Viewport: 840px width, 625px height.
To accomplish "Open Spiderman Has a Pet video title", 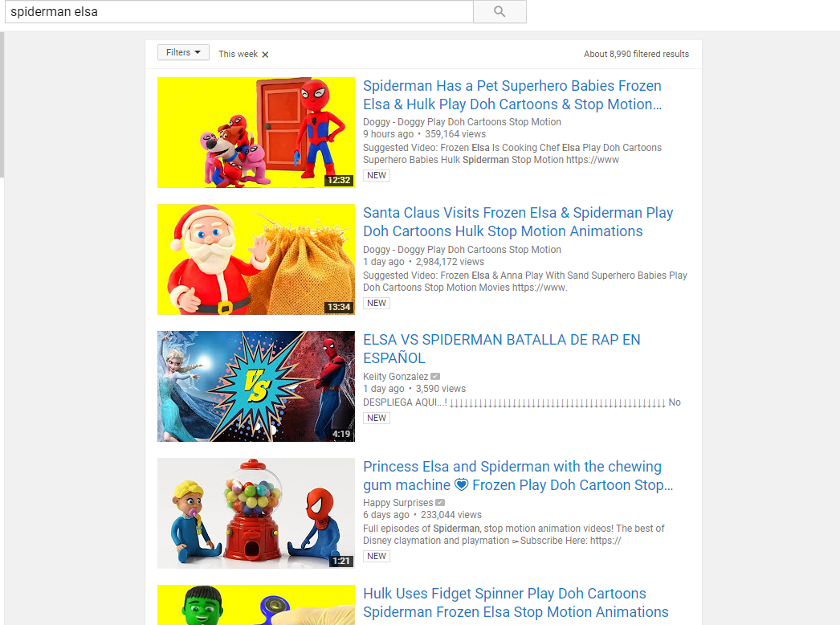I will pos(512,95).
